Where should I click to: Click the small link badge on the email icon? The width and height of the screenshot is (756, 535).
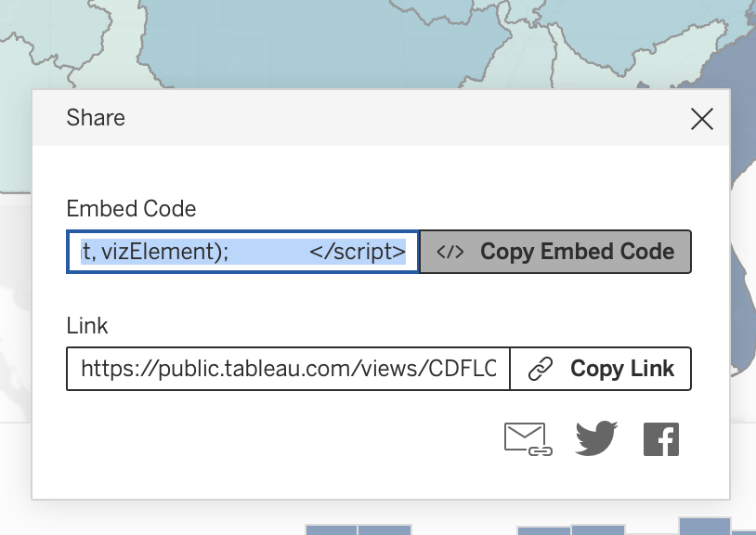(x=541, y=451)
